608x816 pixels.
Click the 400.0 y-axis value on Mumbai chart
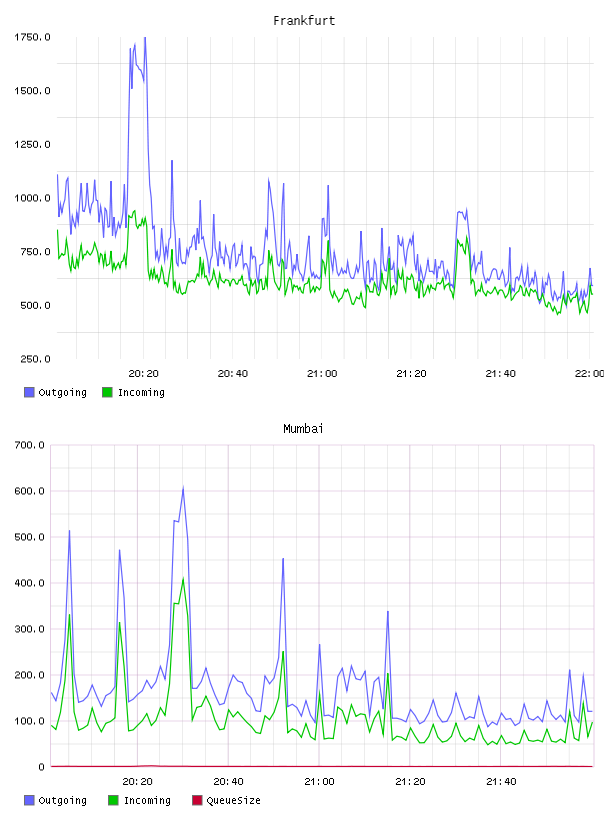(x=30, y=583)
